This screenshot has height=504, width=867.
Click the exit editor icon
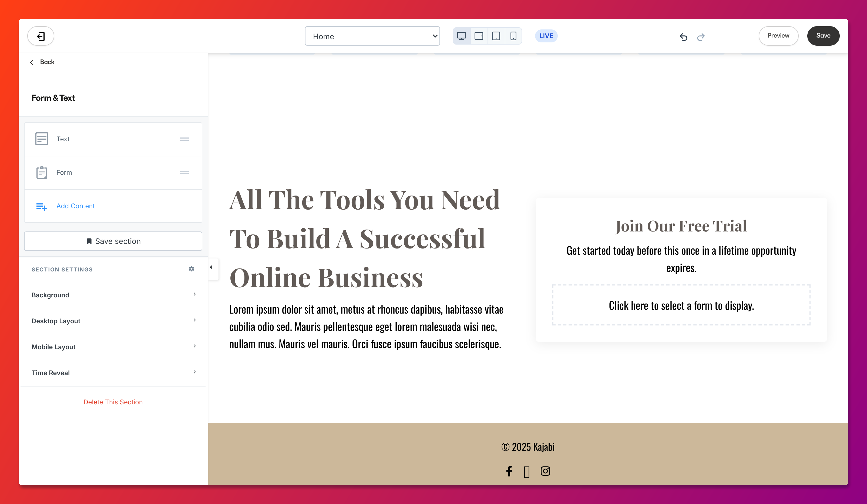[x=41, y=36]
